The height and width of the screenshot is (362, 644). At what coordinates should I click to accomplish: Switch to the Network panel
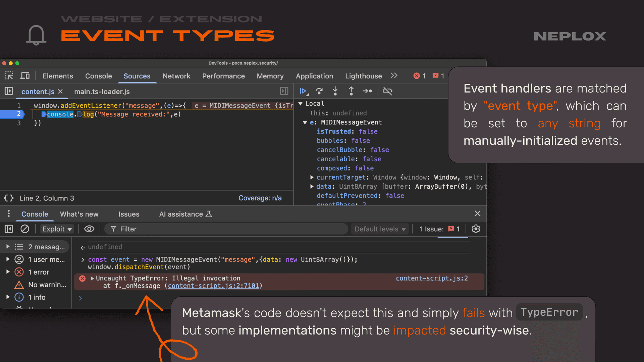point(177,76)
